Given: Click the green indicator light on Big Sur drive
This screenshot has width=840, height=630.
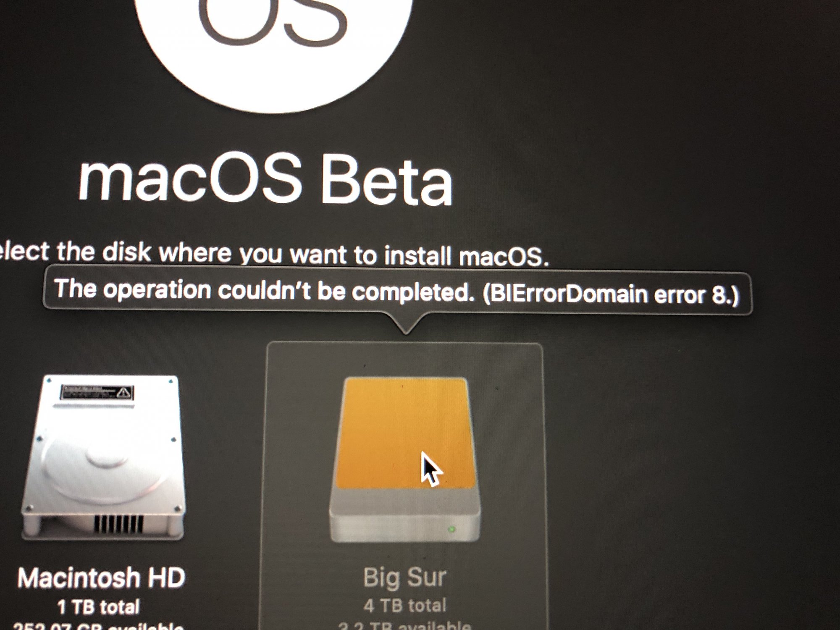Looking at the screenshot, I should coord(451,529).
